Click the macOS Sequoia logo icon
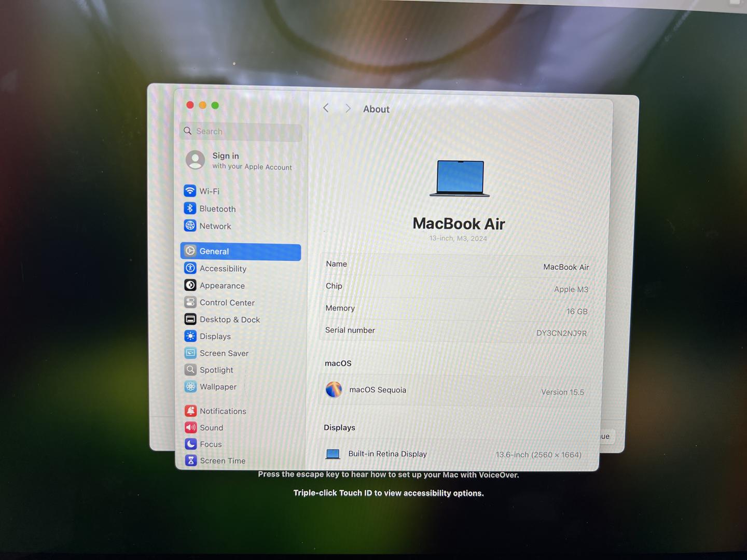This screenshot has height=560, width=747. [334, 389]
